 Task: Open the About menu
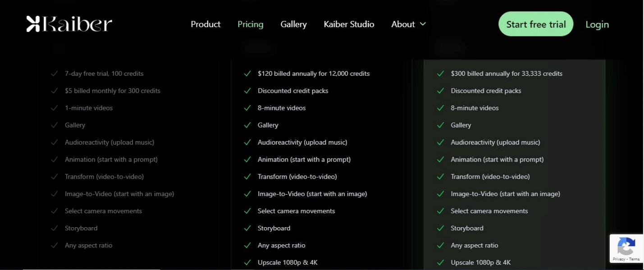(x=403, y=24)
